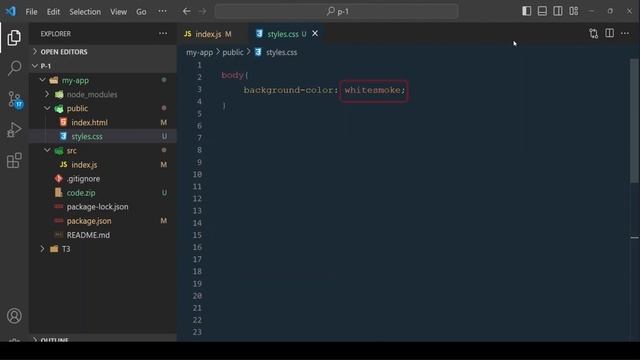Open Changes compare icon in editor toolbar
The width and height of the screenshot is (640, 360).
click(x=593, y=33)
